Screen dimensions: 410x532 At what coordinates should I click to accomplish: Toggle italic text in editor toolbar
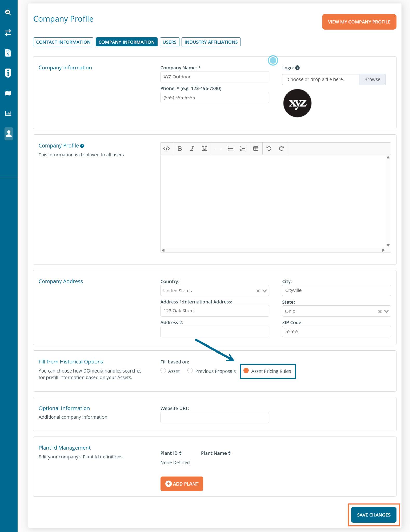point(192,148)
